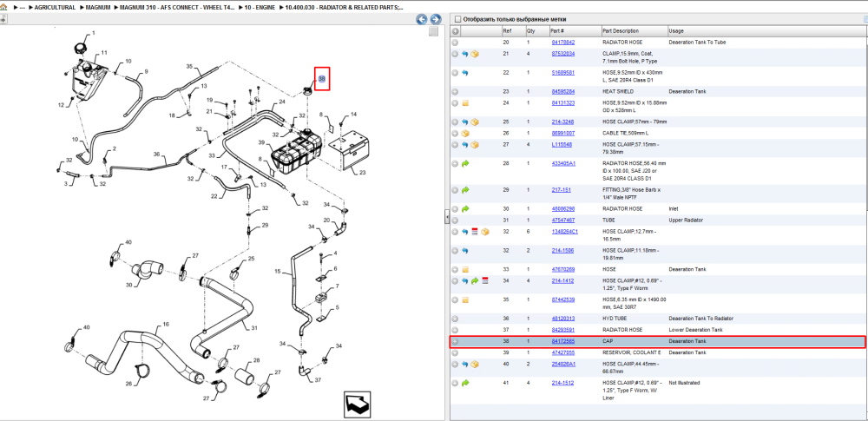Click the pin icon at diagram toolbar left
Viewport: 868px width, 421px height.
click(x=3, y=19)
